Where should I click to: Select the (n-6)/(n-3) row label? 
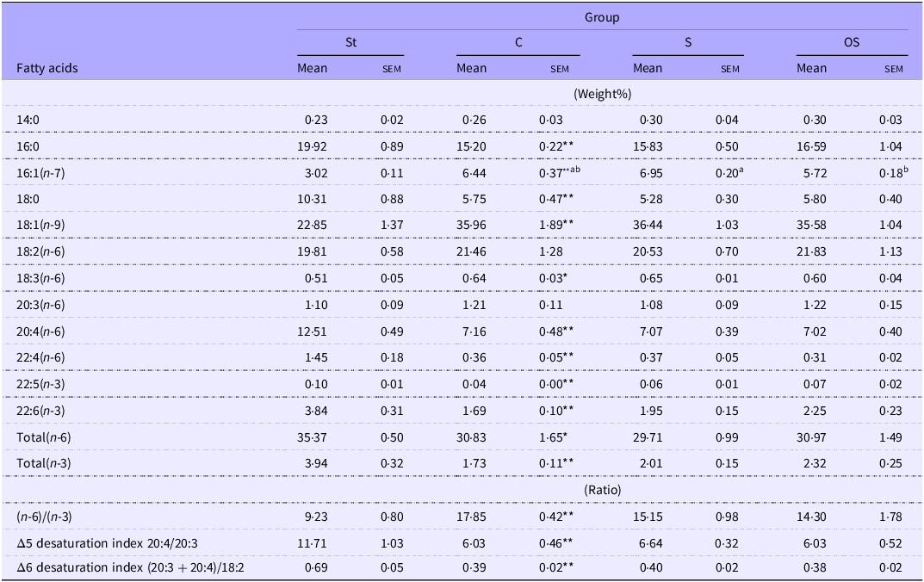44,517
